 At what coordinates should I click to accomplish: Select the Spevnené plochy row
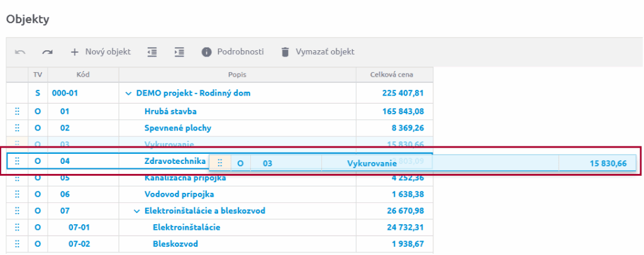[177, 128]
